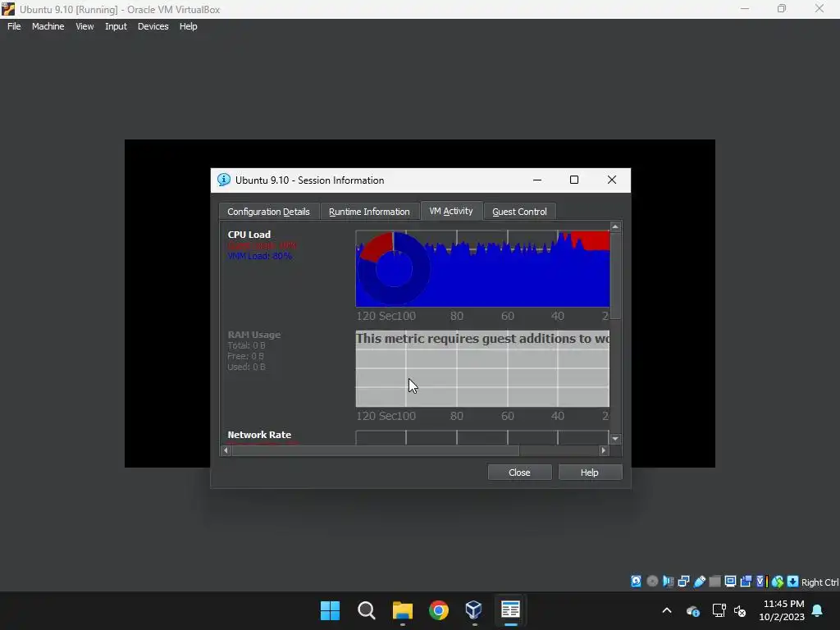Open the Machine menu
This screenshot has width=840, height=630.
[x=48, y=26]
